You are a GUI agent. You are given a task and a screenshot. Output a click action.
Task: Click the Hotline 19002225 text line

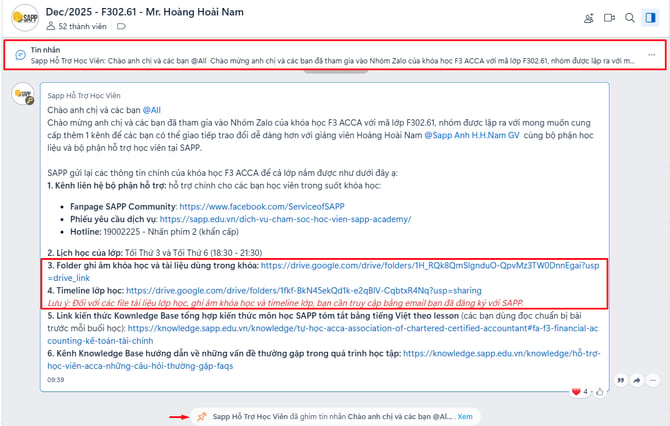coord(154,232)
